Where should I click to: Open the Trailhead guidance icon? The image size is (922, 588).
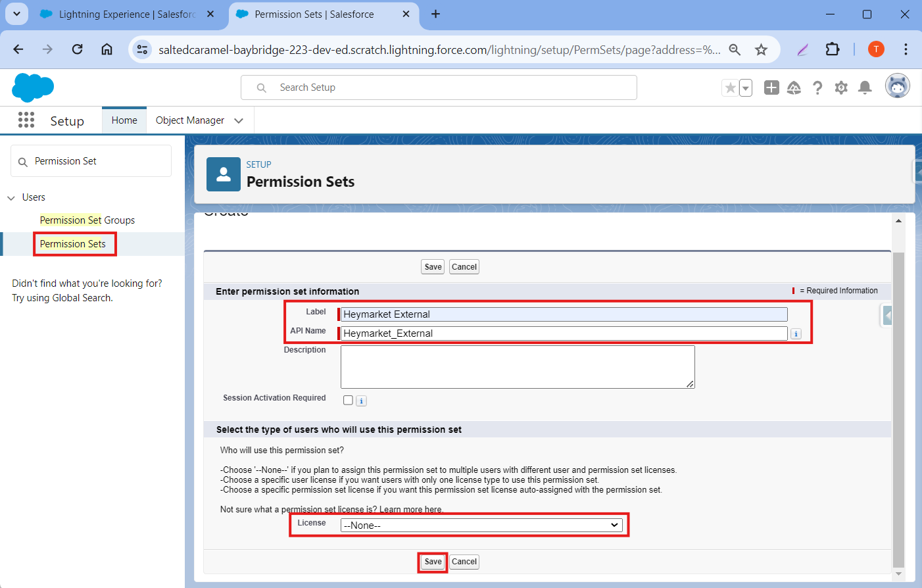coord(794,87)
